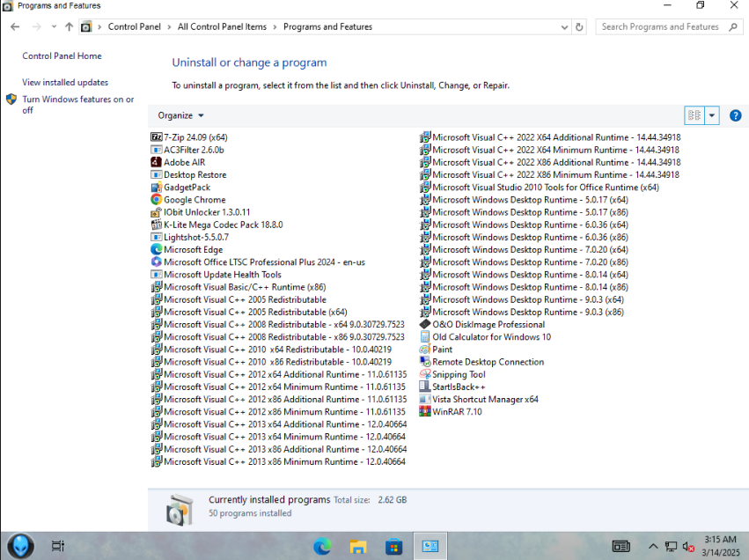The width and height of the screenshot is (749, 560).
Task: Select Visual C++ 2013 x86 Minimum Runtime
Action: [x=278, y=461]
